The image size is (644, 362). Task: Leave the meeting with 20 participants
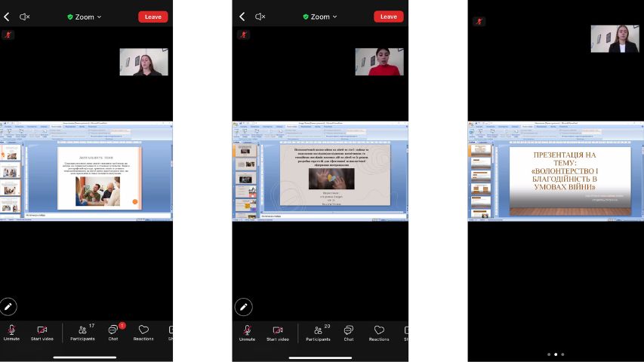coord(389,17)
